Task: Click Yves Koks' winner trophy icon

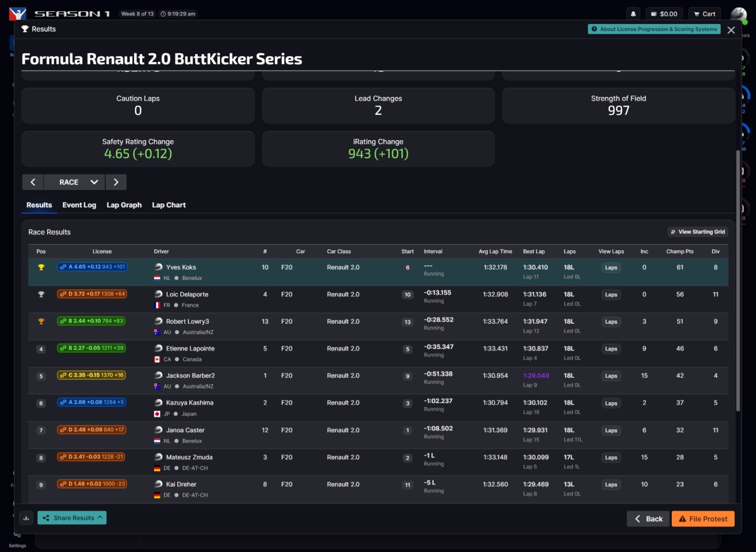Action: click(x=41, y=267)
